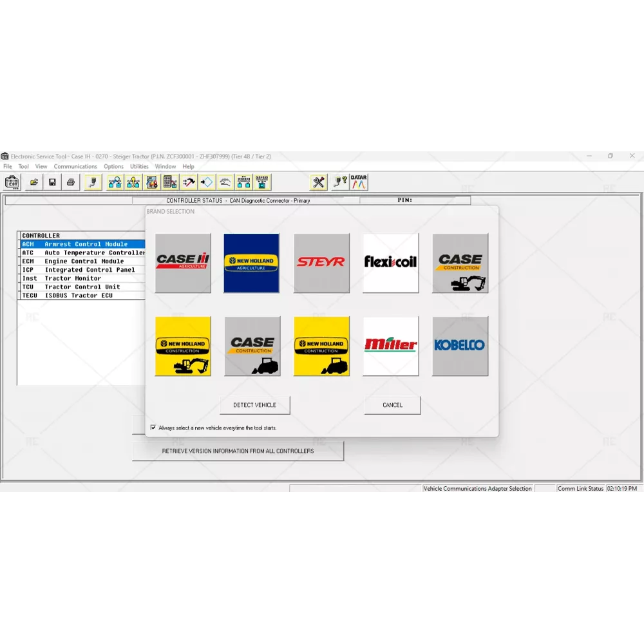This screenshot has height=644, width=644.
Task: Click the Cancel button in Brand Selection
Action: (x=392, y=405)
